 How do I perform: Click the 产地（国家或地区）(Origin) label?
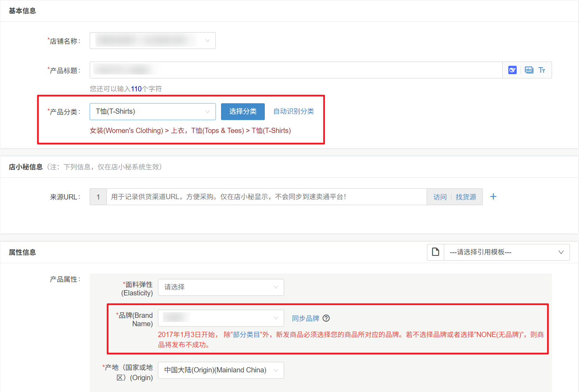coord(128,372)
